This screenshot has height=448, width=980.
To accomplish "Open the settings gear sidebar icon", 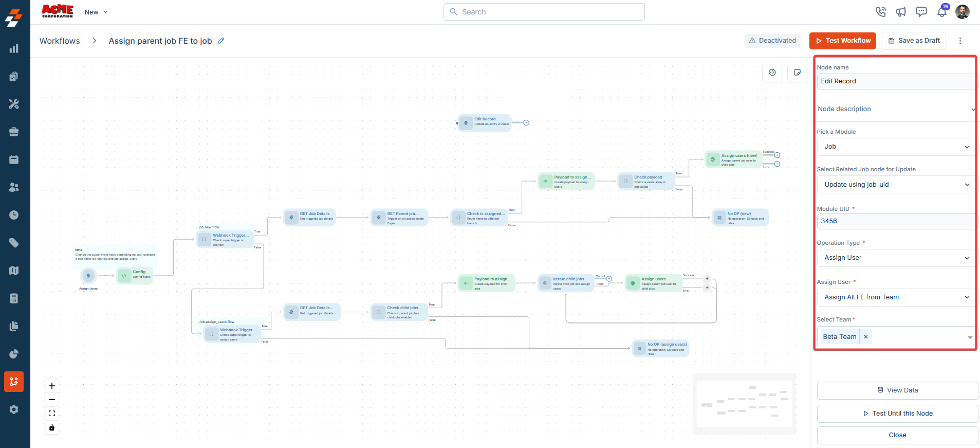I will click(14, 409).
